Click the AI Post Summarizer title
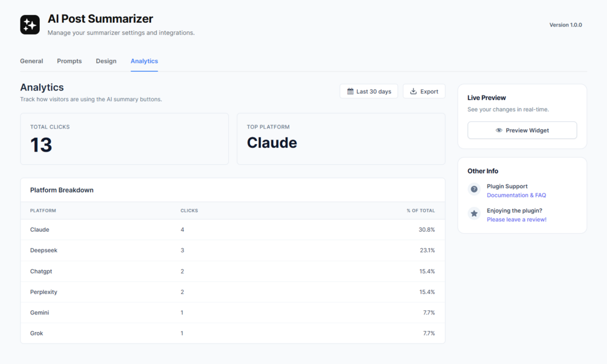This screenshot has height=364, width=607. [x=100, y=19]
